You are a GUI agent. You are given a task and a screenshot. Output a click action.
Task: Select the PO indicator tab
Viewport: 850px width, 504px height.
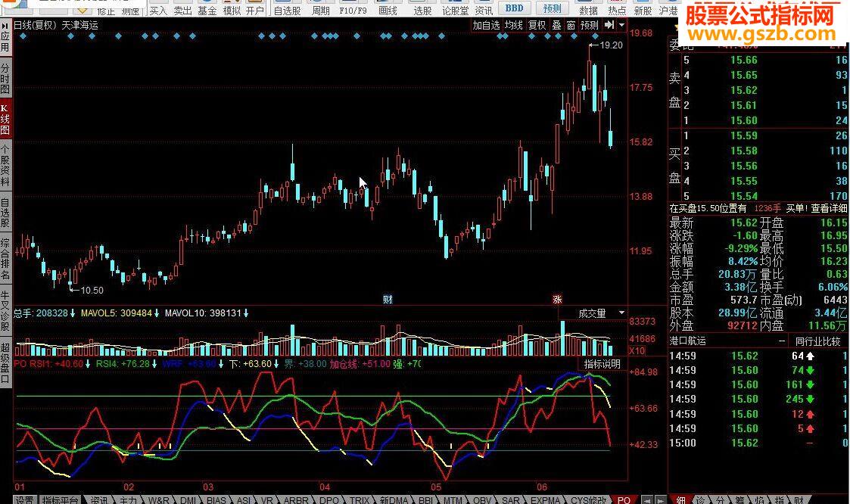click(624, 499)
